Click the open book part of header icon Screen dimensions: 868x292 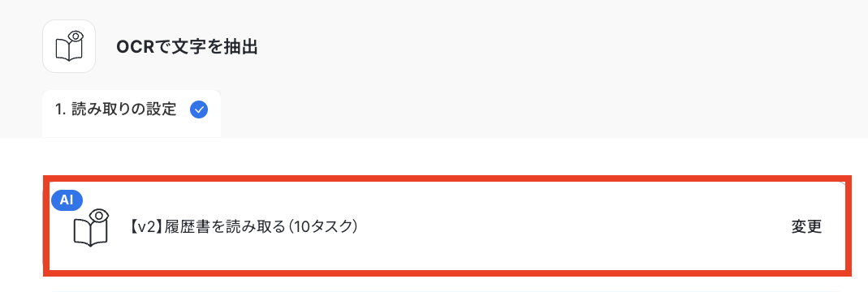click(69, 51)
